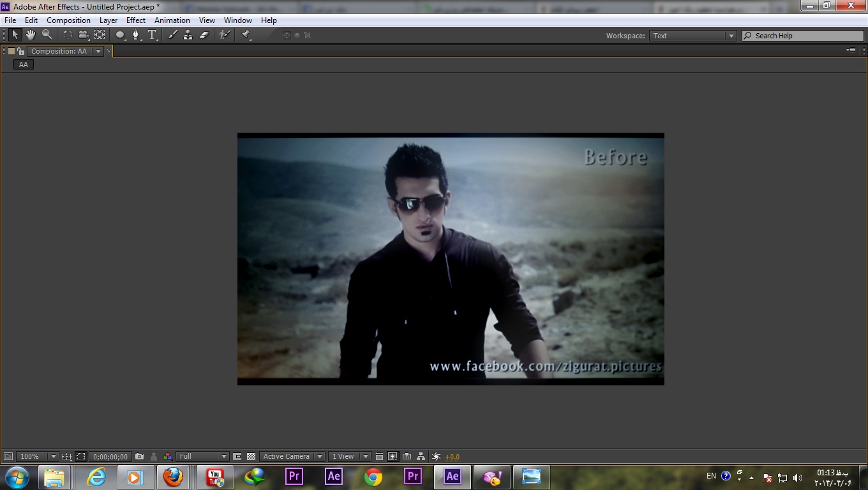868x490 pixels.
Task: Click the volume speaker tray icon
Action: click(798, 477)
